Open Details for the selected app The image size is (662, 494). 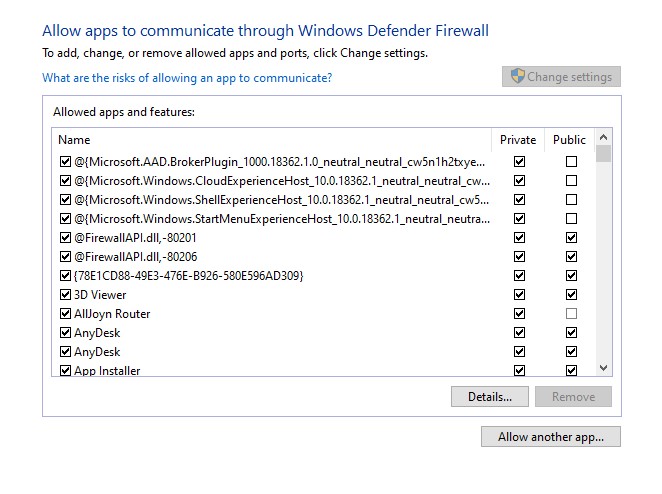tap(490, 396)
